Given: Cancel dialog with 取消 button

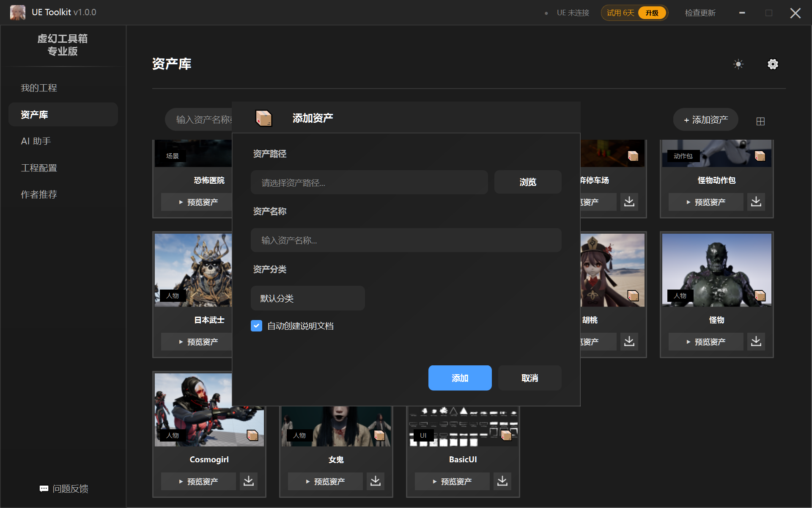Looking at the screenshot, I should pos(529,378).
